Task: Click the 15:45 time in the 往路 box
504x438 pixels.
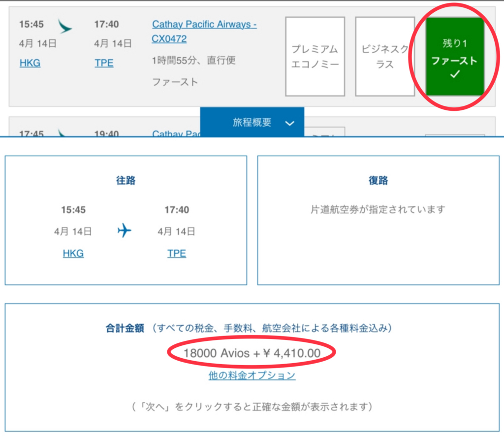Action: pos(73,210)
